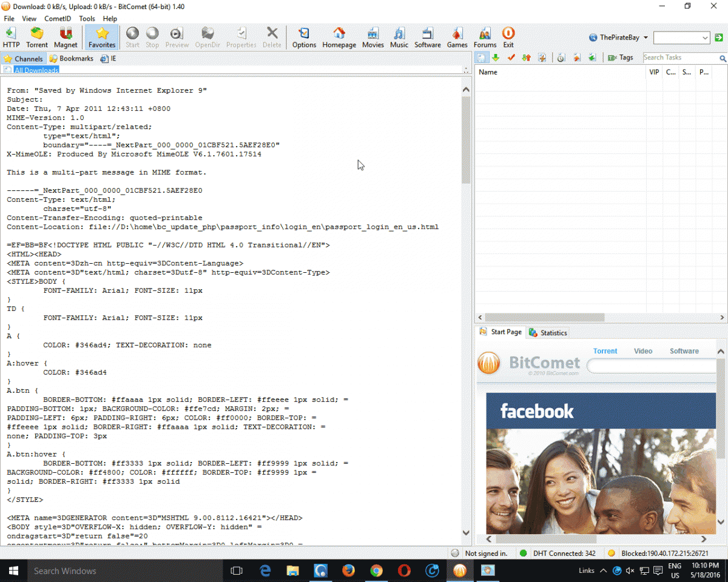Filter active tasks with up-down arrows
Image resolution: width=728 pixels, height=582 pixels.
point(526,58)
